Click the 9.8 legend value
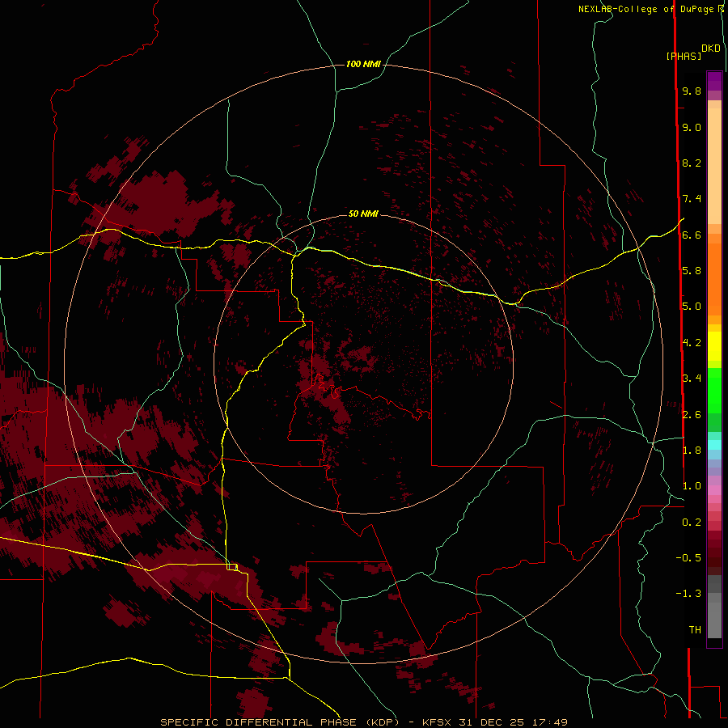 [692, 91]
